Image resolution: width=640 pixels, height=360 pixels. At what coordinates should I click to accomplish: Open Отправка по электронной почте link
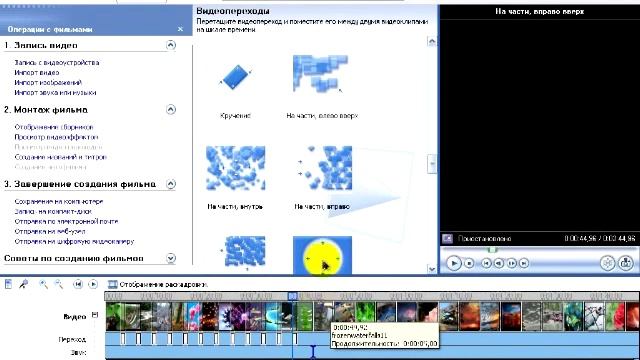pos(66,221)
